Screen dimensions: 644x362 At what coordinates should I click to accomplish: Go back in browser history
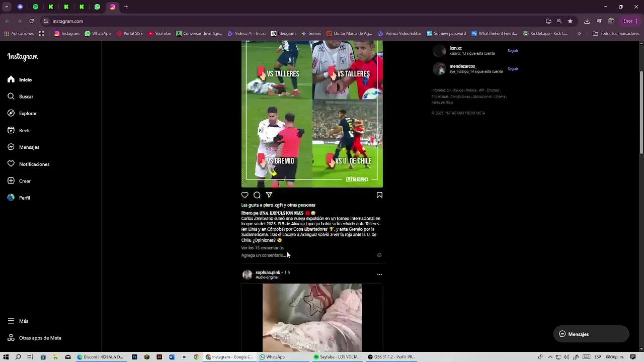[x=7, y=21]
